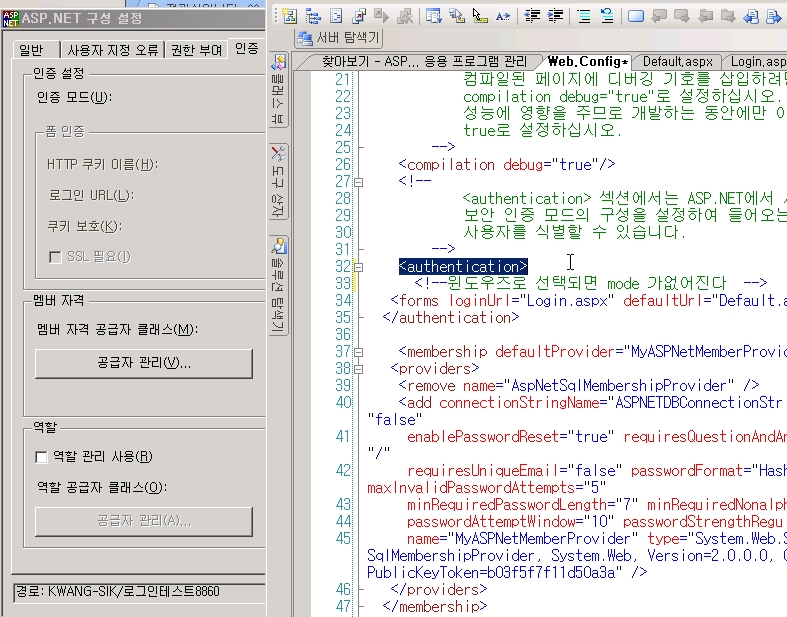The width and height of the screenshot is (787, 617).
Task: Click the <compilation debug="true"/> line
Action: (506, 165)
